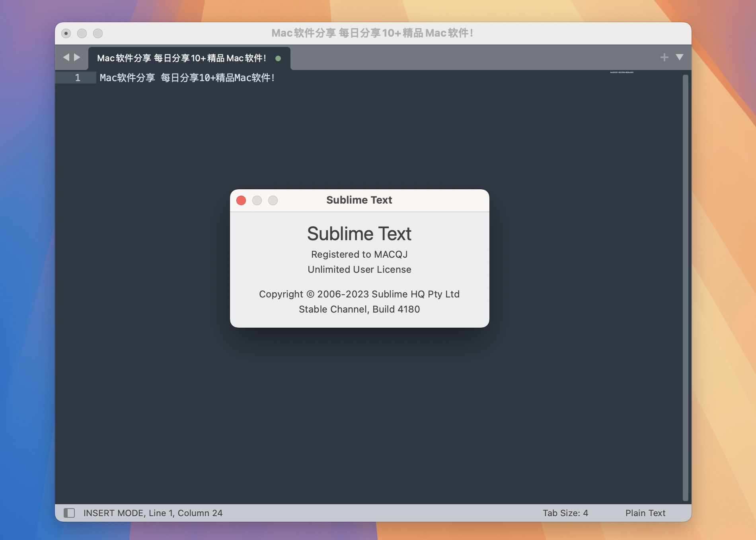Click the Copyright 2006-2023 line
The width and height of the screenshot is (756, 540).
click(x=359, y=294)
